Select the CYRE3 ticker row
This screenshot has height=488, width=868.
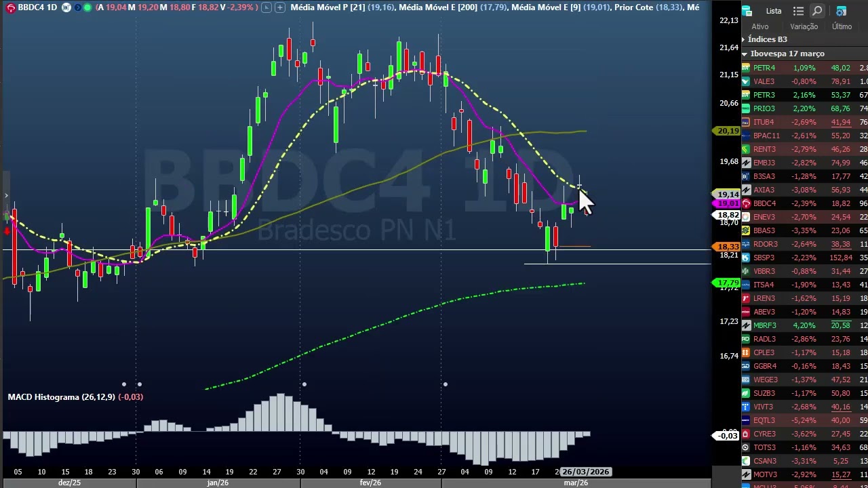tap(804, 434)
